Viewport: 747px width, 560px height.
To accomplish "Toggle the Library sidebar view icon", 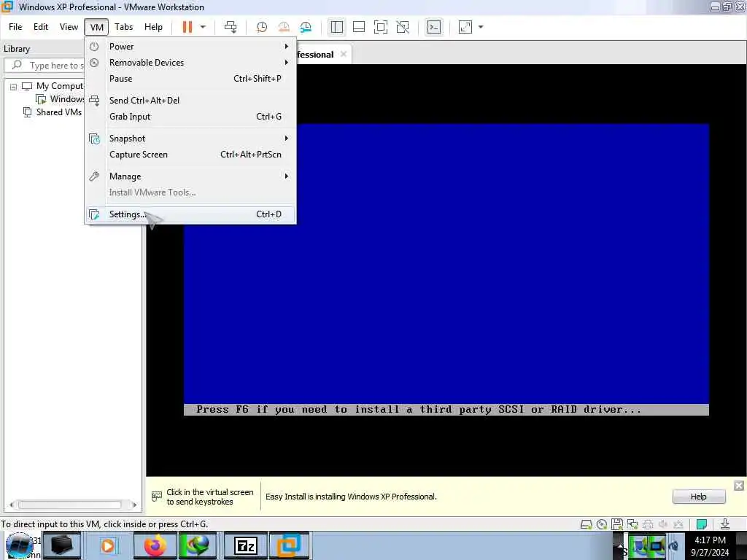I will pyautogui.click(x=337, y=27).
